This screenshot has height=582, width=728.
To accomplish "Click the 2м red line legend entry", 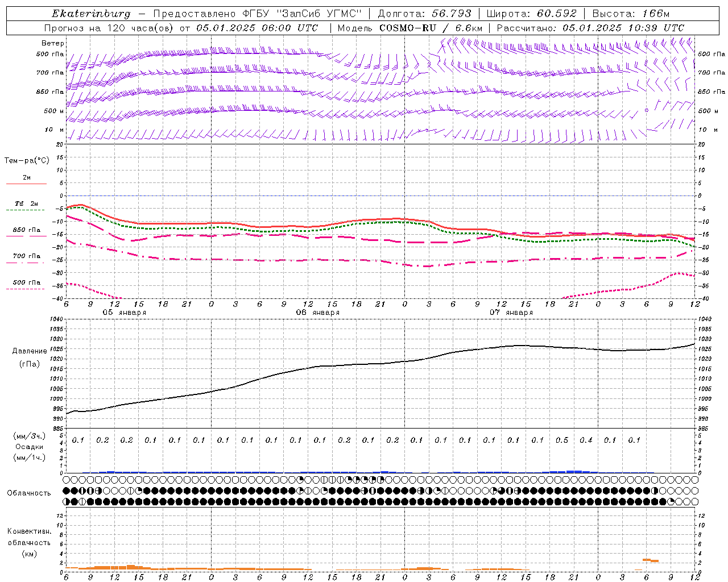I will coord(26,180).
